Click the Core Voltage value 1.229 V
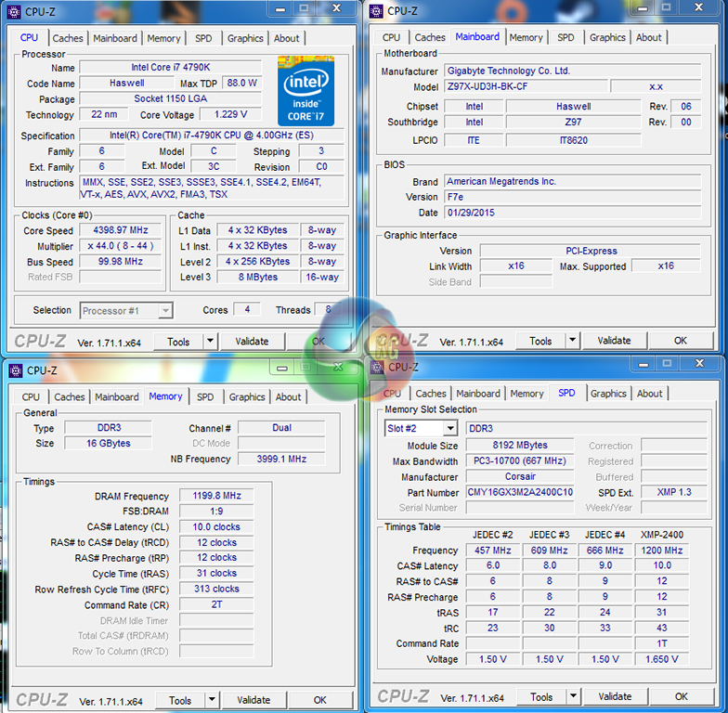This screenshot has height=713, width=728. pos(230,114)
